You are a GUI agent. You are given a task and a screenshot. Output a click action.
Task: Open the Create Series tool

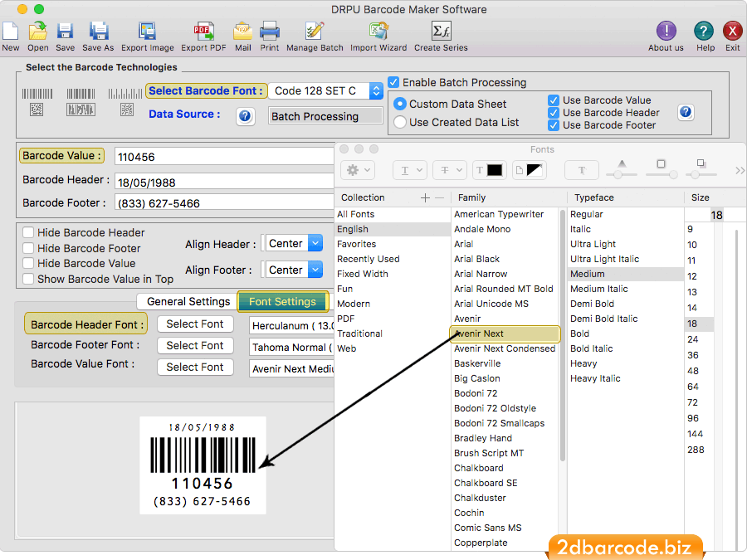pyautogui.click(x=442, y=32)
